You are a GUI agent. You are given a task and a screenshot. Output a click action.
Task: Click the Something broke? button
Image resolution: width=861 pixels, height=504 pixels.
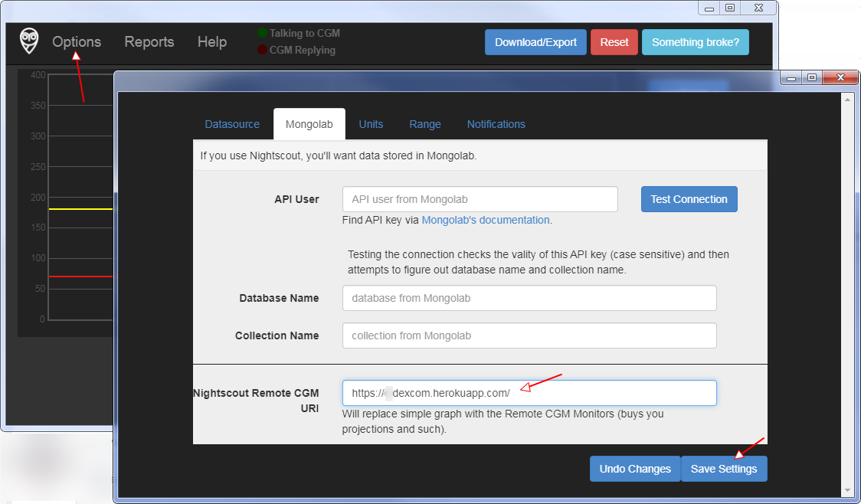(x=696, y=42)
